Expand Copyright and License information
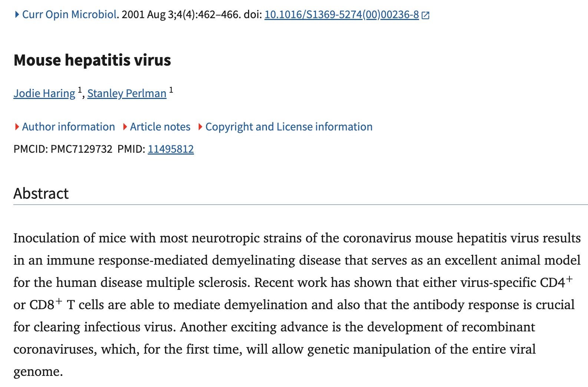588x387 pixels. point(288,127)
